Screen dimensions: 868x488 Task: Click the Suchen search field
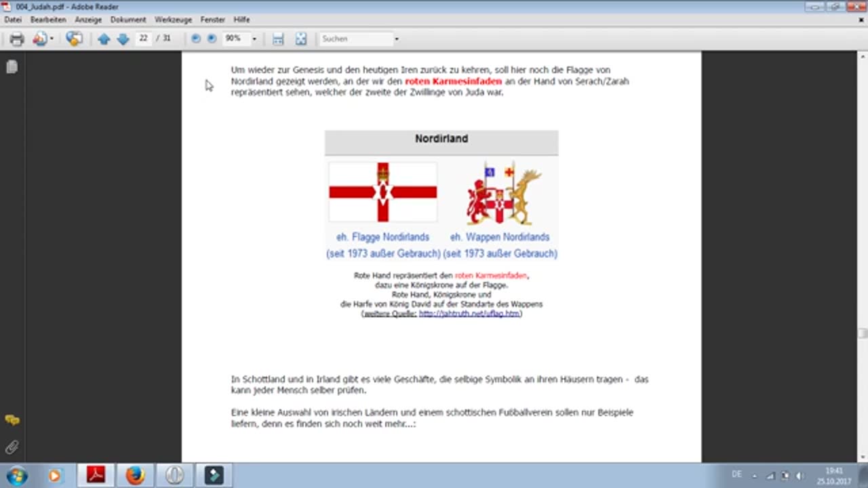tap(355, 39)
